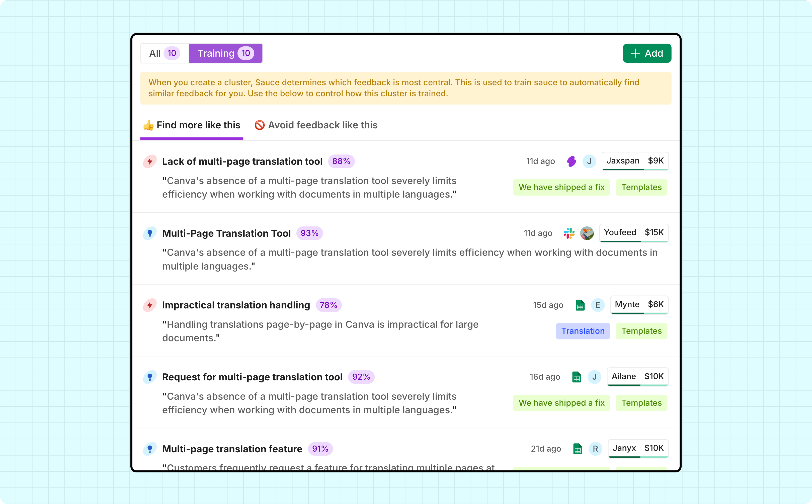Screen dimensions: 812x504
Task: Click the E user avatar on Mynte row
Action: coord(598,305)
